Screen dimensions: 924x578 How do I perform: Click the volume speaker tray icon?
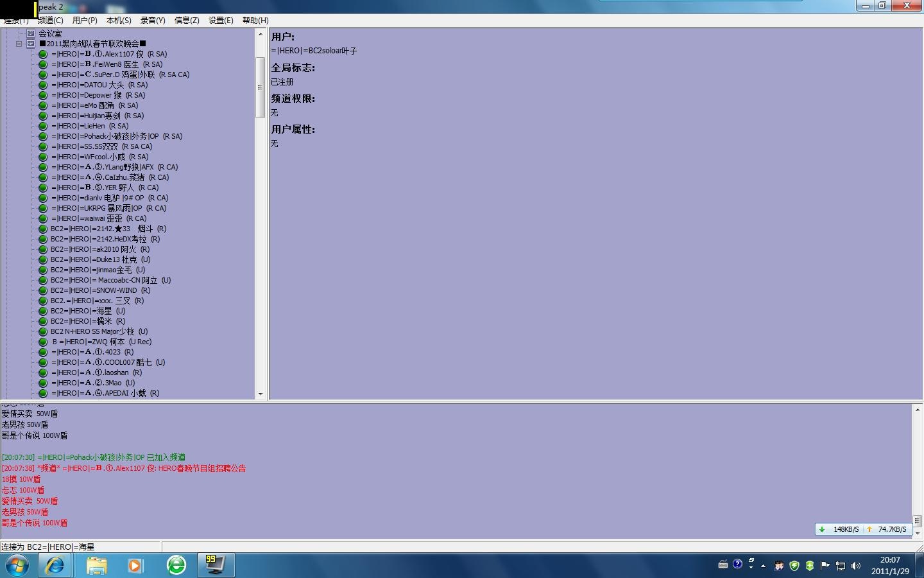coord(856,566)
